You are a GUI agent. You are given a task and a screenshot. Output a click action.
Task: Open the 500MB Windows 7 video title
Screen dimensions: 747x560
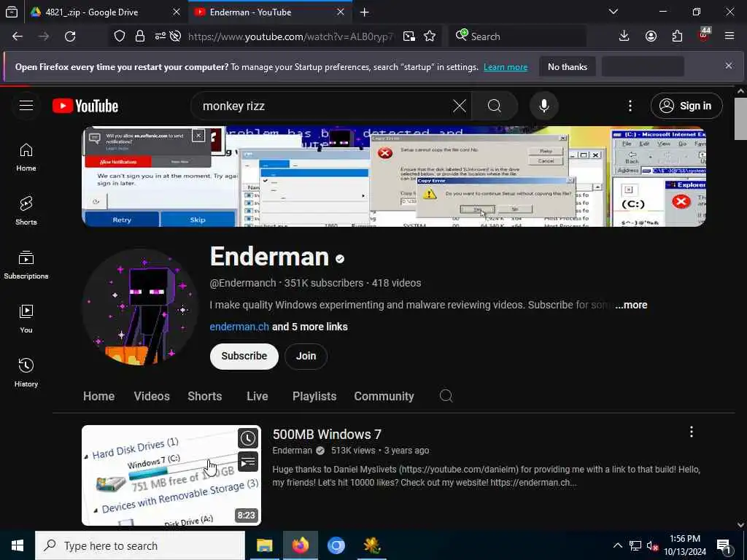[x=327, y=435]
